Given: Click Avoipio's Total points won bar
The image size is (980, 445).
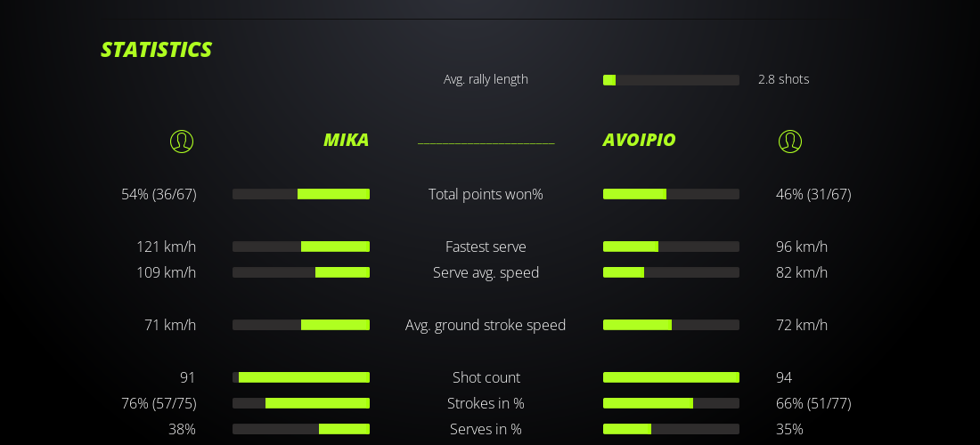Looking at the screenshot, I should click(x=671, y=194).
